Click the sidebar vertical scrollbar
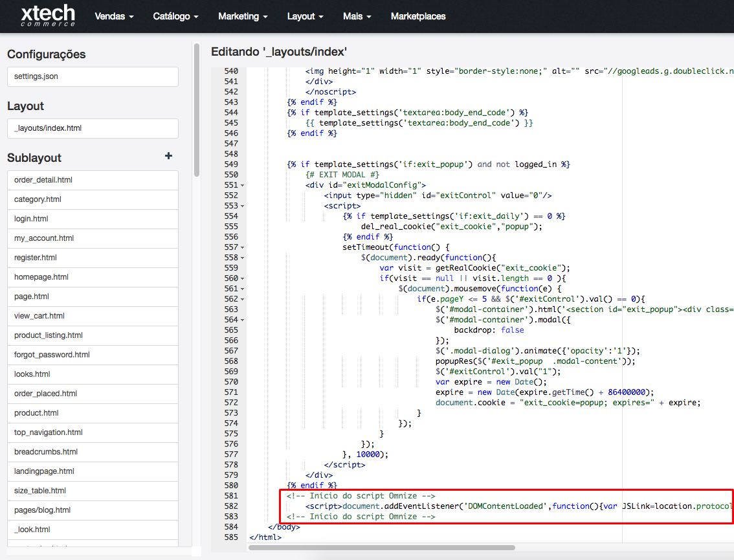Screen dimensions: 734x560 [x=197, y=110]
